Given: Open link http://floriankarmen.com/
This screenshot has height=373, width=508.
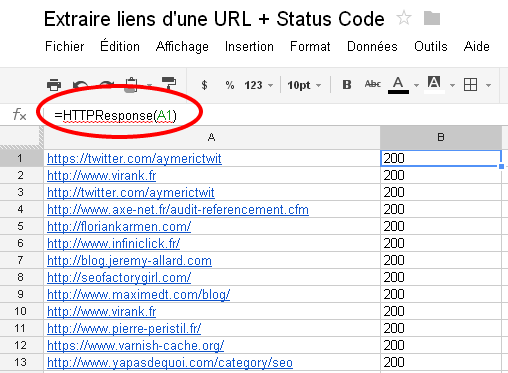Looking at the screenshot, I should (119, 226).
